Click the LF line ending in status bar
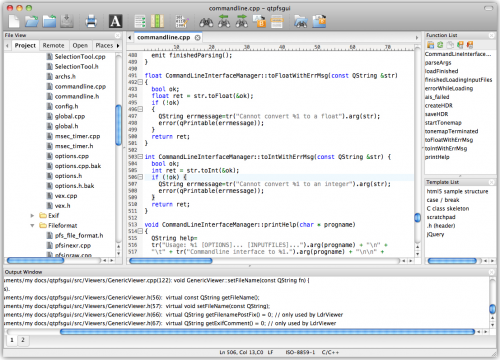Screen dimensions: 500x360 [x=270, y=352]
